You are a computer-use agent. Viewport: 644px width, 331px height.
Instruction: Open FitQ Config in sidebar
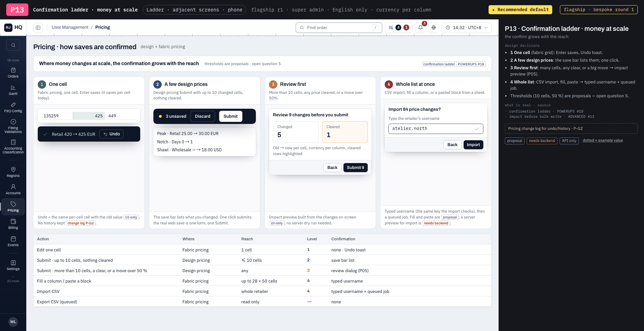pos(13,107)
